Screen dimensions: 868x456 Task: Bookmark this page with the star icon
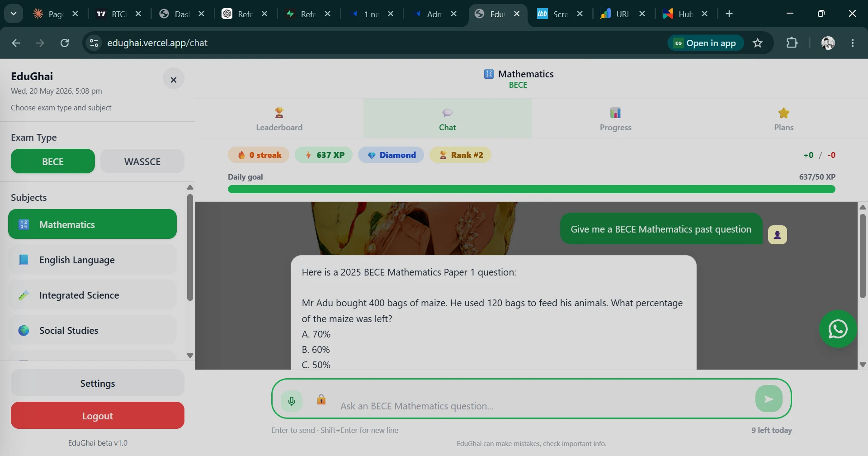(x=758, y=43)
